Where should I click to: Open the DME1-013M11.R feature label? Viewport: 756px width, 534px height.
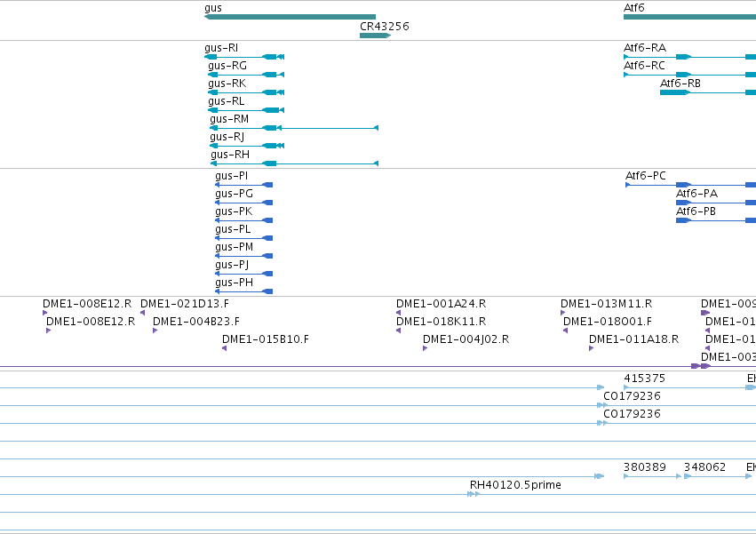(x=606, y=304)
